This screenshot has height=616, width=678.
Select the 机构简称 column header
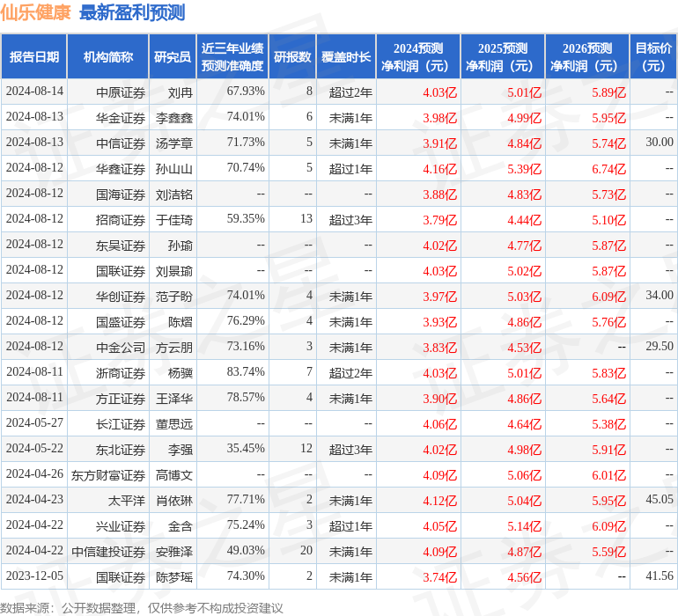pos(108,56)
